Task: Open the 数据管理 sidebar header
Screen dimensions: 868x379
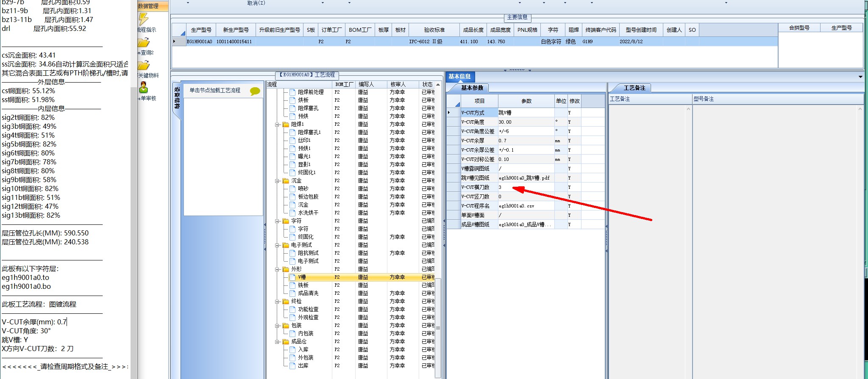Action: coord(153,6)
